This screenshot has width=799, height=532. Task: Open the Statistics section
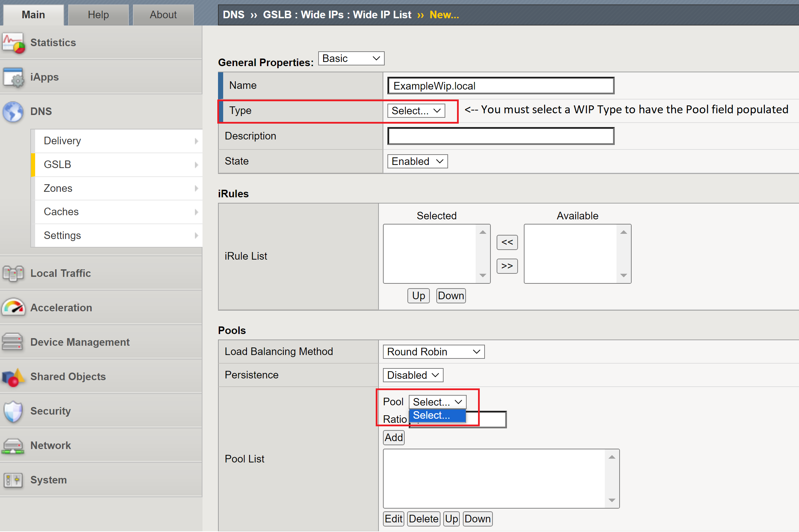53,42
